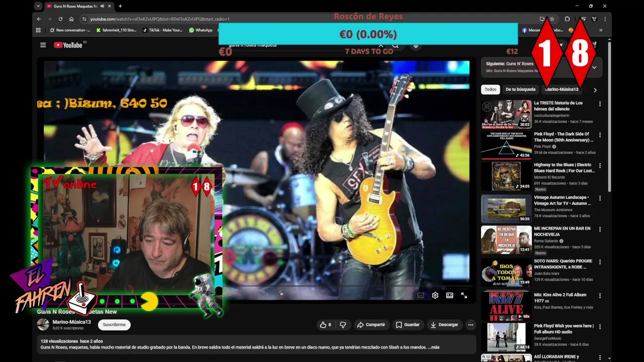This screenshot has height=362, width=644.
Task: Open options for Pink Floyd Wish you were here
Action: coord(600,326)
